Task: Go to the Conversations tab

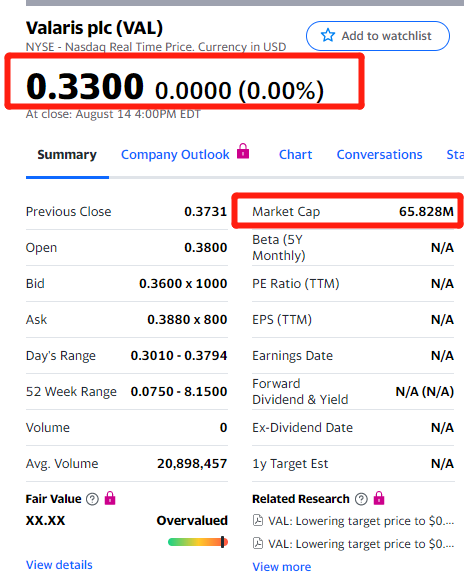Action: tap(379, 155)
